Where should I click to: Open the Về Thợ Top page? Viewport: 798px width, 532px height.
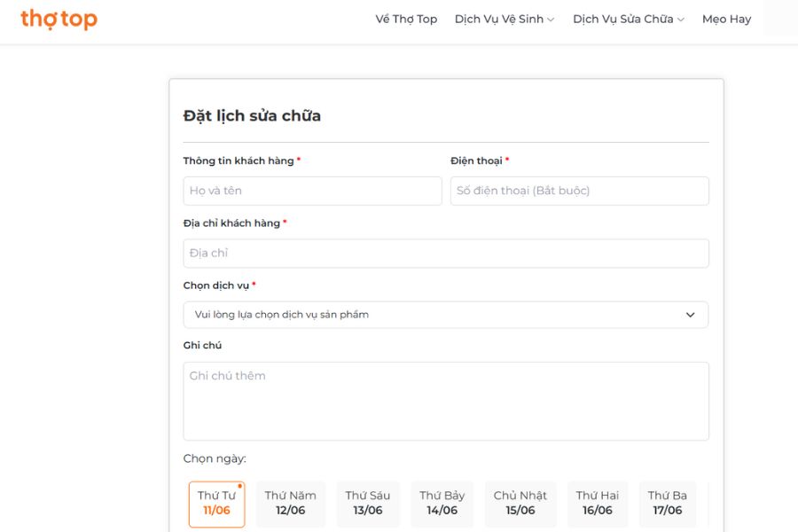[x=406, y=20]
